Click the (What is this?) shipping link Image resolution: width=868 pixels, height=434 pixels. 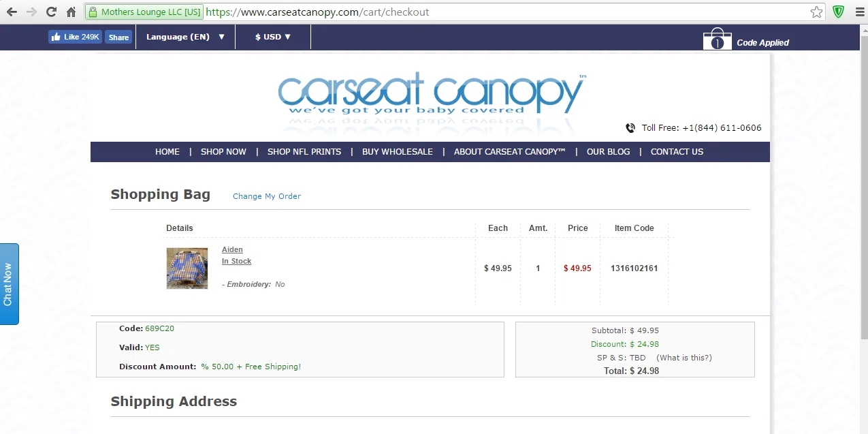click(x=684, y=358)
